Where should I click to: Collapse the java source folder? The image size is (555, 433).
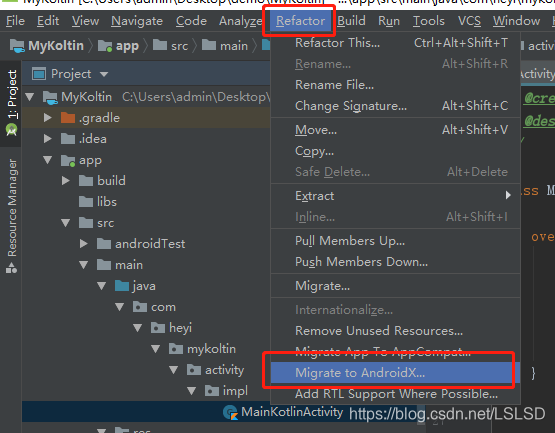click(102, 286)
